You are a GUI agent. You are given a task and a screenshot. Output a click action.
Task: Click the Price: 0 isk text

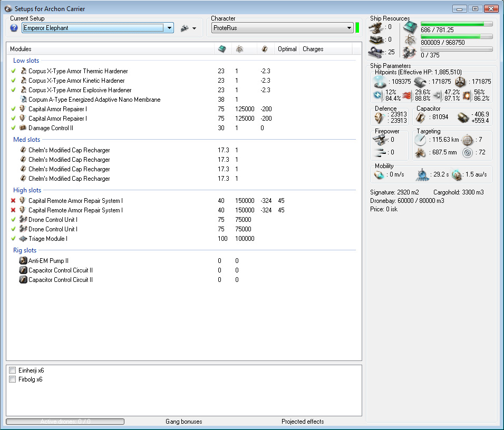[x=384, y=209]
